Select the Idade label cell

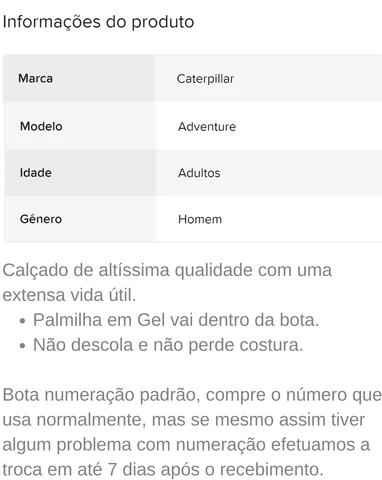coord(80,173)
